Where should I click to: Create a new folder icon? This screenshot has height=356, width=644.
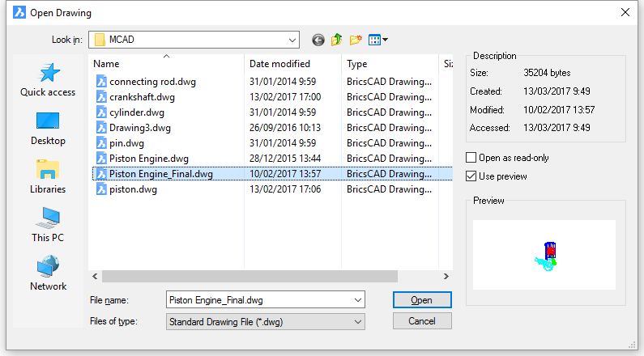(356, 40)
